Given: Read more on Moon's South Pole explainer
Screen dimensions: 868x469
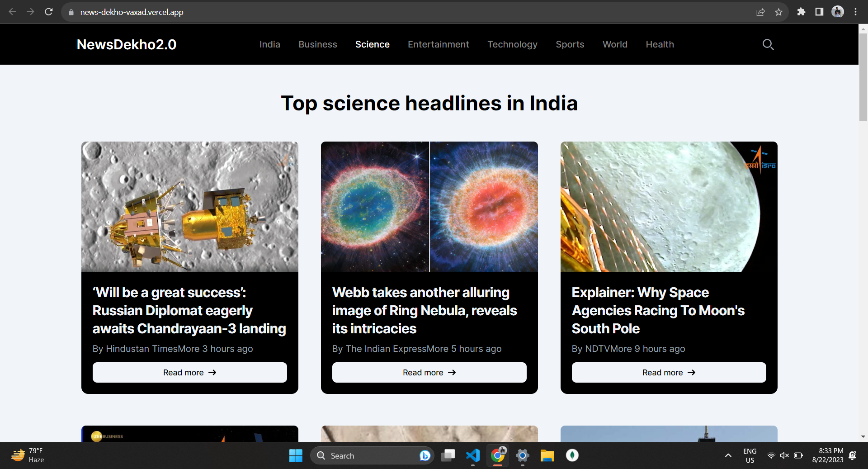Looking at the screenshot, I should (x=669, y=372).
